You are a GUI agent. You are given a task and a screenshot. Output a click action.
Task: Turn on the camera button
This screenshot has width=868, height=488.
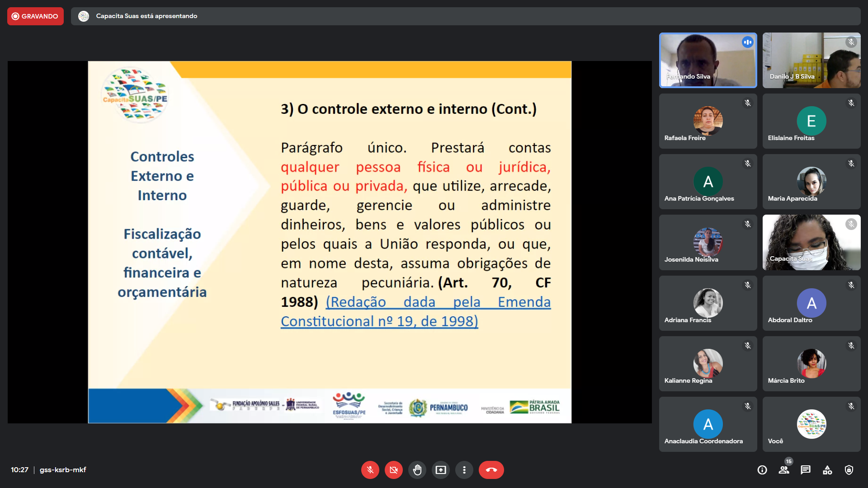click(x=393, y=470)
